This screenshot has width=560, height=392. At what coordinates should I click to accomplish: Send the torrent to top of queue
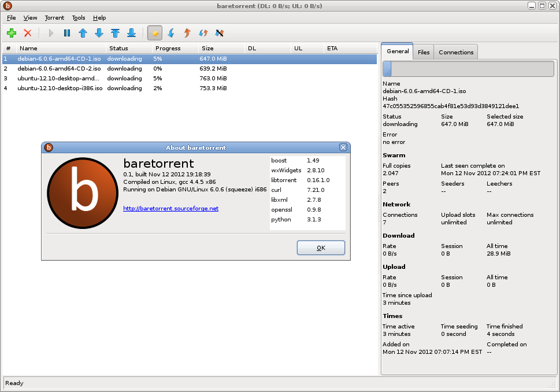point(115,33)
